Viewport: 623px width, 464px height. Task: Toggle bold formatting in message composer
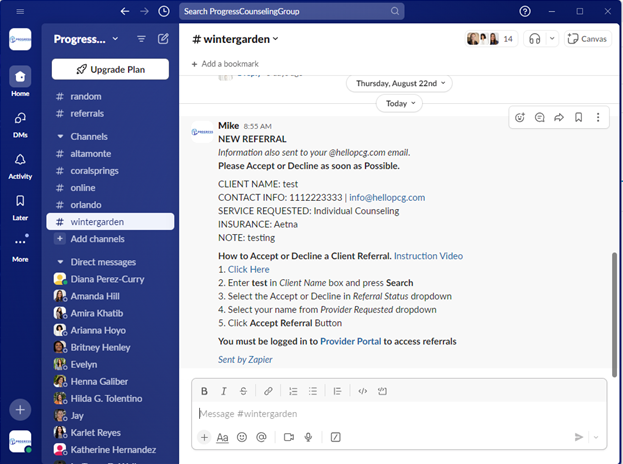205,391
